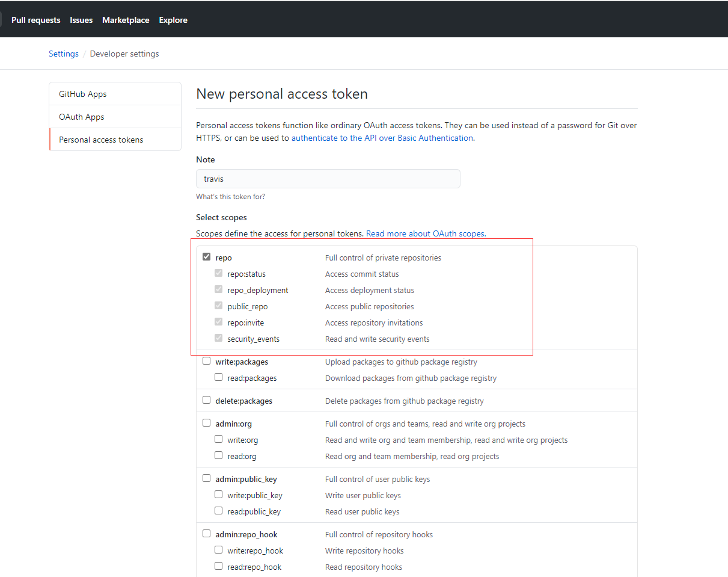The width and height of the screenshot is (728, 577).
Task: Click the Note field containing travis
Action: pos(328,179)
